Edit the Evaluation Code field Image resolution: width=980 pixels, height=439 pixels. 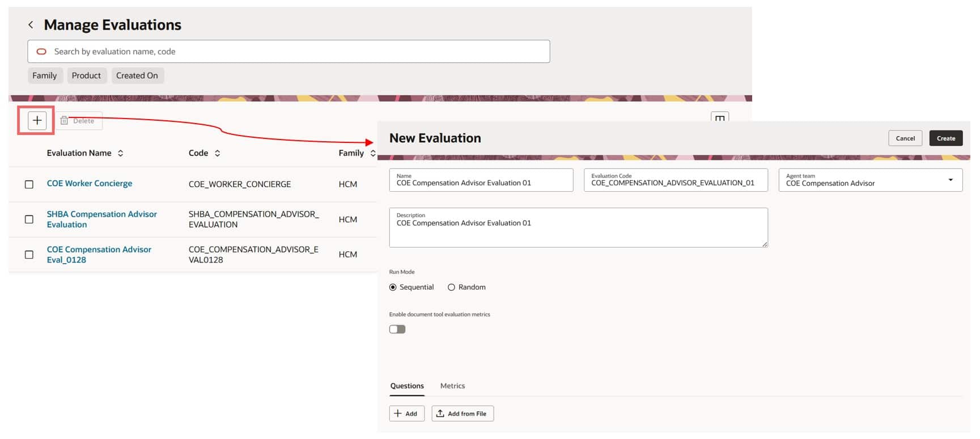676,180
